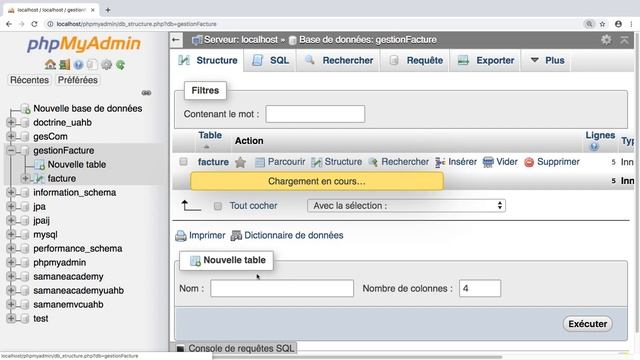The height and width of the screenshot is (360, 640).
Task: Select the test database in tree
Action: point(41,318)
